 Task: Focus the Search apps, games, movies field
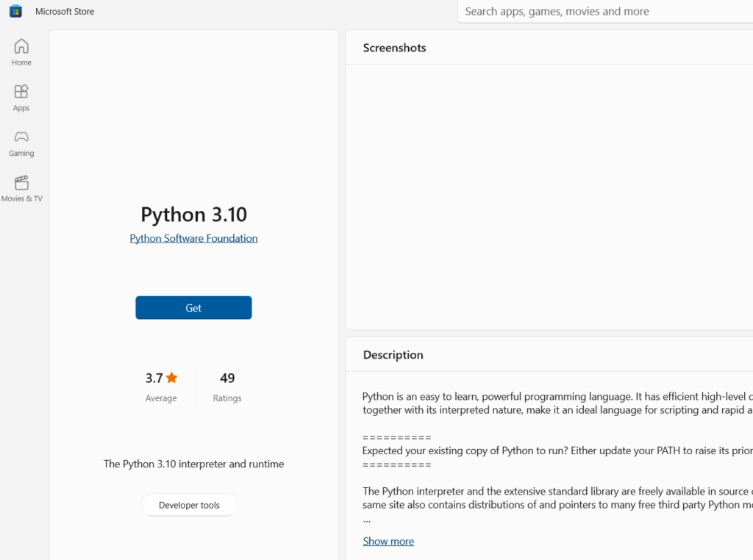point(605,12)
